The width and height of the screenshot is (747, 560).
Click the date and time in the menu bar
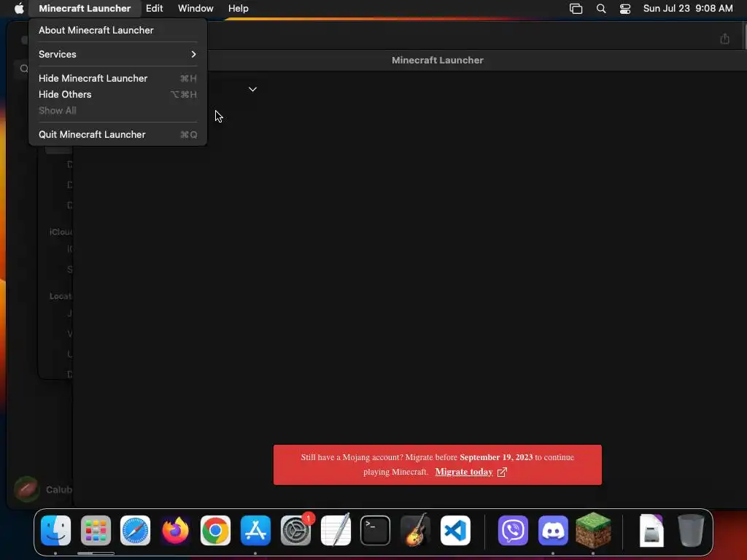coord(688,8)
